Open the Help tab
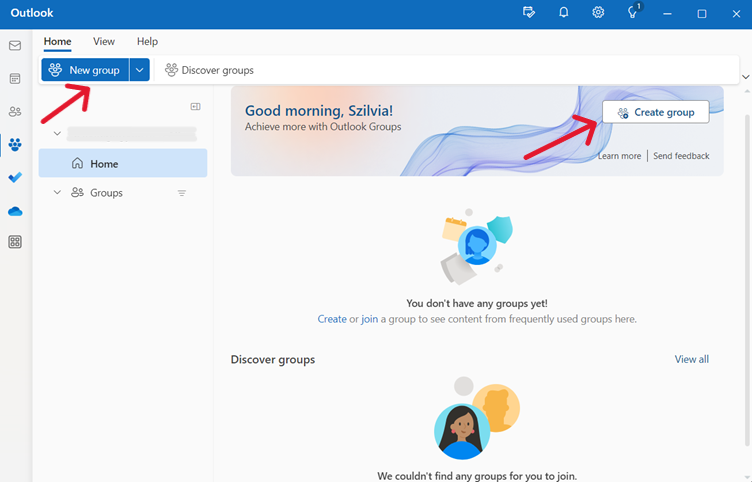Image resolution: width=752 pixels, height=482 pixels. pyautogui.click(x=147, y=42)
